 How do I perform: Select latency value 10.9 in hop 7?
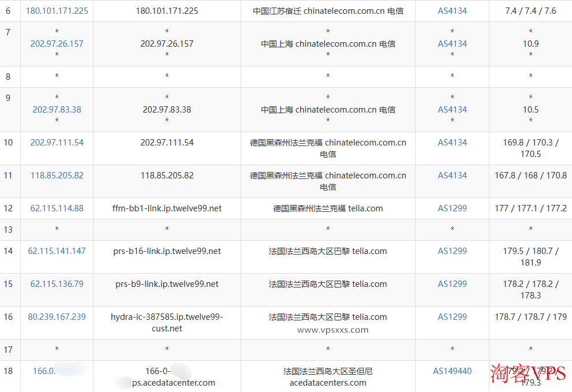tap(530, 44)
